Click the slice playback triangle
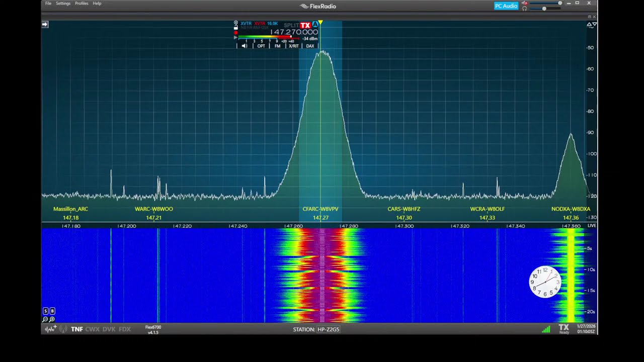Viewport: 644px width, 362px height. point(235,38)
